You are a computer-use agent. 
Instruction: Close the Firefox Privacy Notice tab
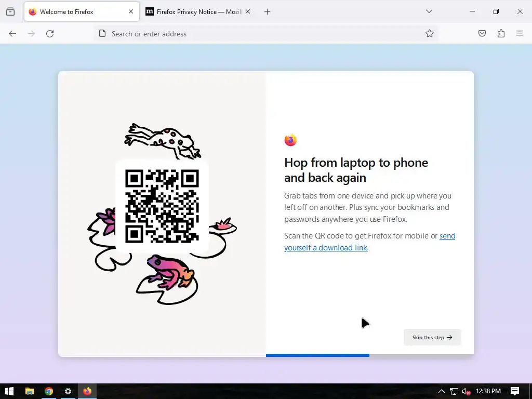248,11
